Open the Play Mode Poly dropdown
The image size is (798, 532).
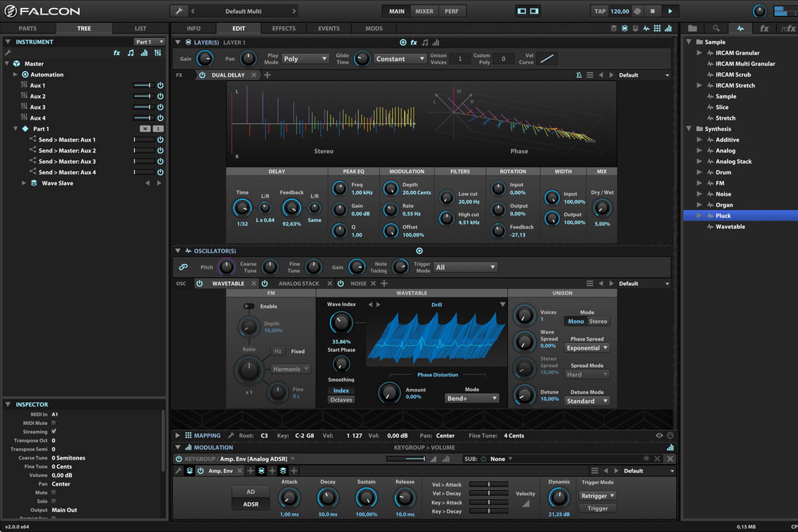(305, 59)
